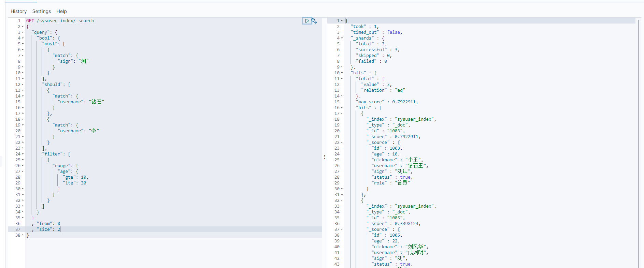
Task: Place cursor on the "size": 2 line
Action: tap(46, 229)
